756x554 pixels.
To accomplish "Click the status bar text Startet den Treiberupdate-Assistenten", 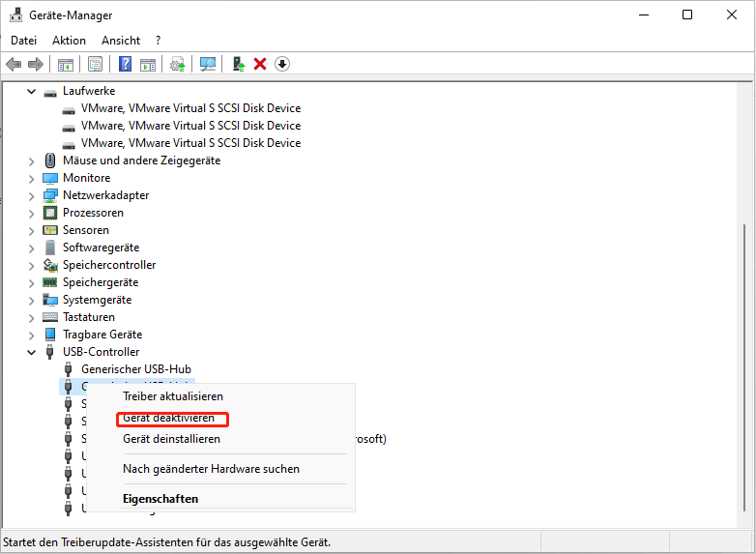I will coord(167,542).
